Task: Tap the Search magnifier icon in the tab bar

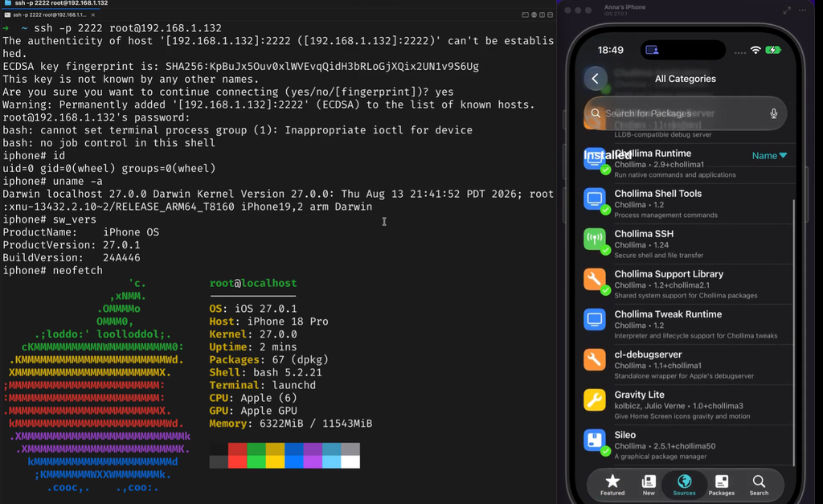Action: tap(759, 481)
